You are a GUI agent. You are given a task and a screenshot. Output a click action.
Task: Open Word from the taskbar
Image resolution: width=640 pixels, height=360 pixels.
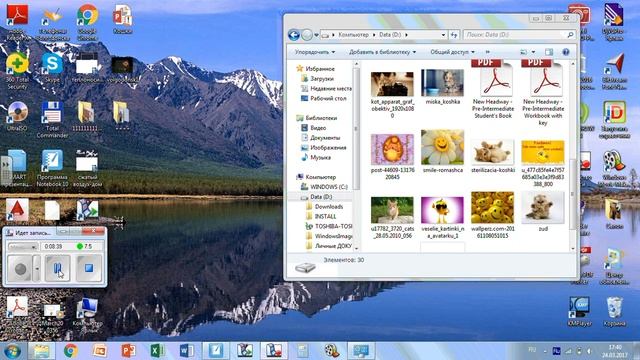click(187, 351)
